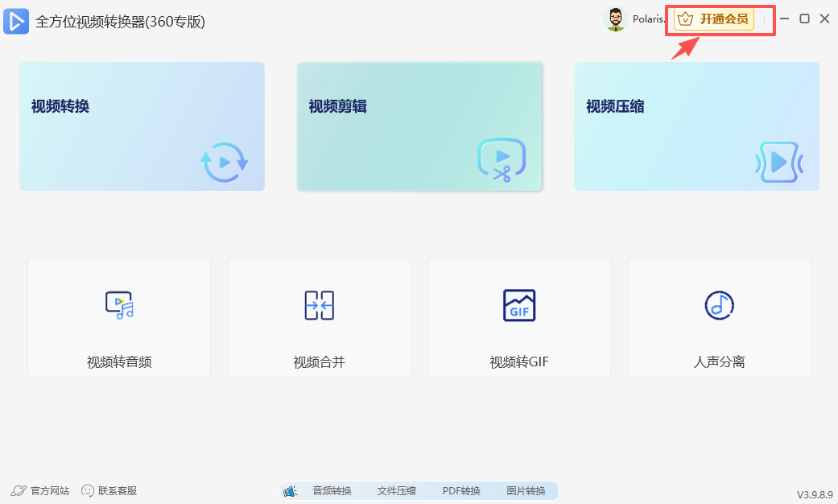Screen dimensions: 838x504
Task: Start the 视频剪辑 editor
Action: coord(419,126)
